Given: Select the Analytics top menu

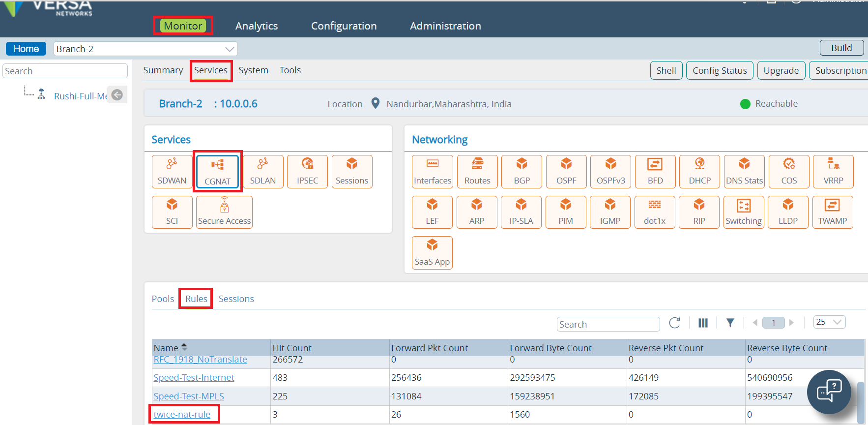Looking at the screenshot, I should 257,26.
